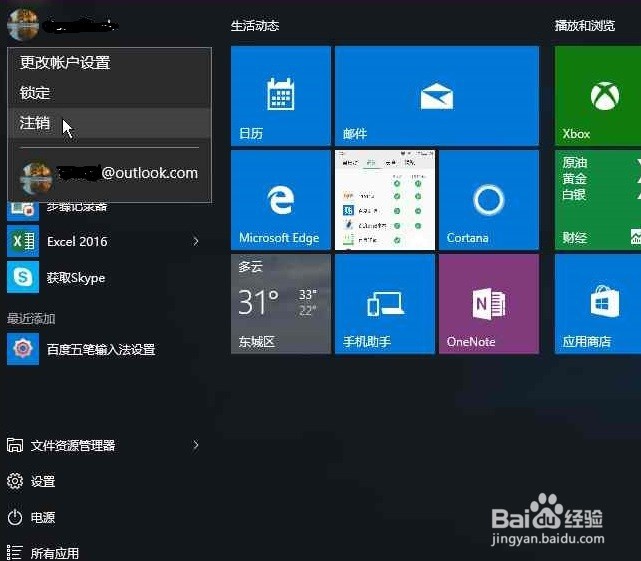Click the Excel 2016 app icon

click(23, 241)
